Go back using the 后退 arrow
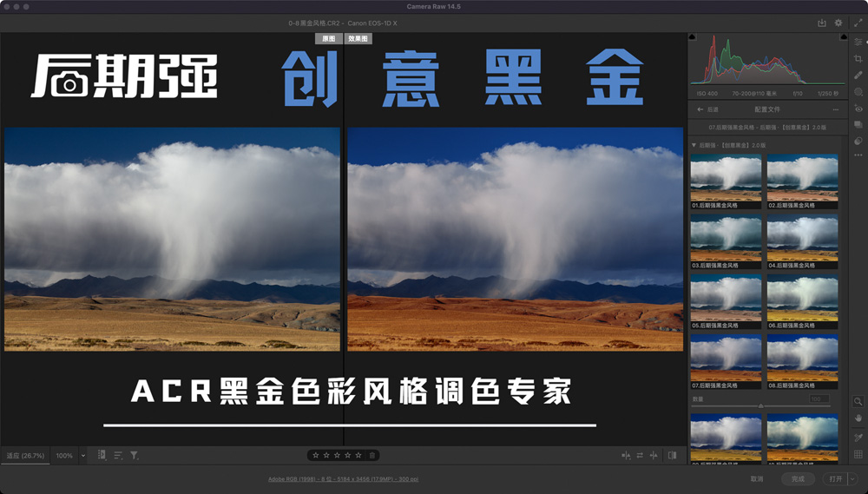 click(700, 109)
